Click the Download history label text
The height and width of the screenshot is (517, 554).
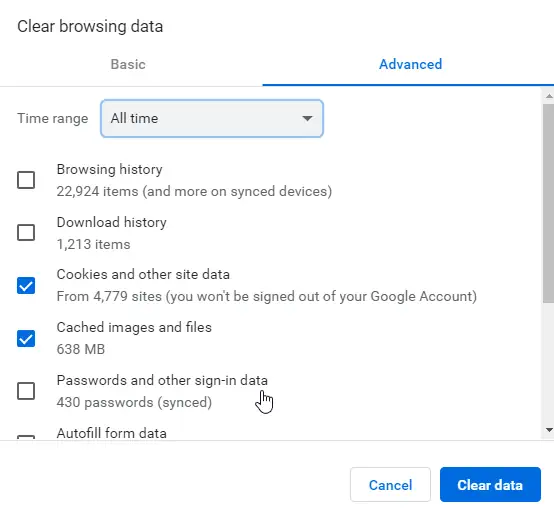(x=112, y=222)
